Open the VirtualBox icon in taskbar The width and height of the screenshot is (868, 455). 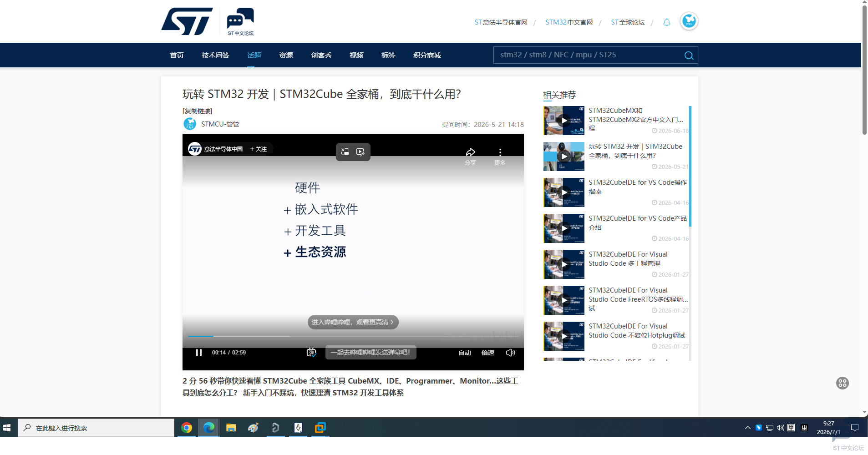click(320, 428)
